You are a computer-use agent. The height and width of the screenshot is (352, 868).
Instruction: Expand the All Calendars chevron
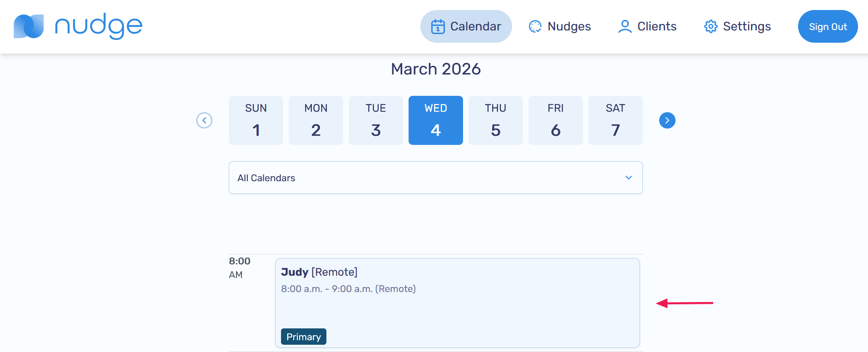(628, 178)
